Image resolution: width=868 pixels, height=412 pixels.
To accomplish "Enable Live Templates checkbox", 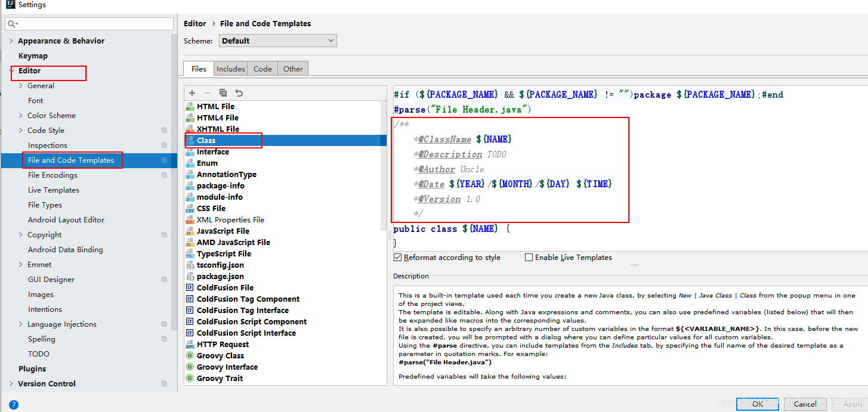I will tap(529, 258).
